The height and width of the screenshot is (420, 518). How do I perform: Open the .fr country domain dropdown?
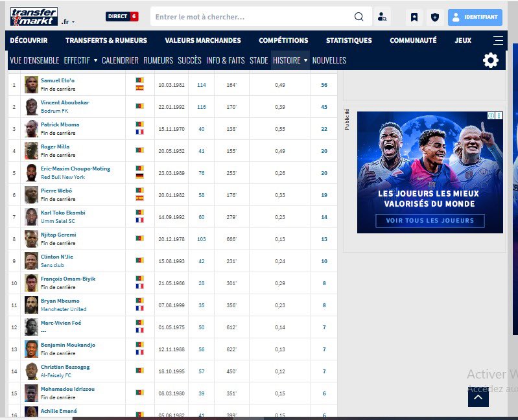click(x=67, y=22)
